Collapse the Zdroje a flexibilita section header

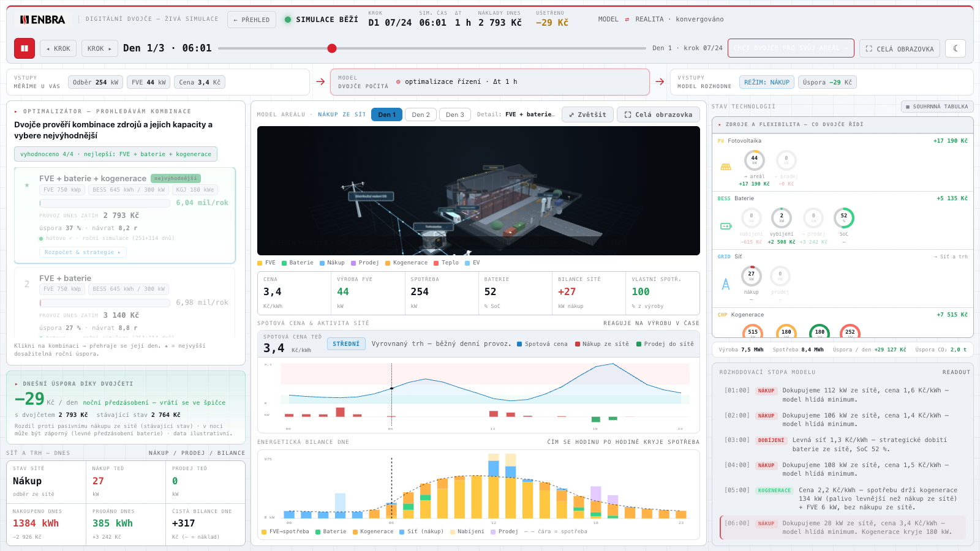click(842, 124)
